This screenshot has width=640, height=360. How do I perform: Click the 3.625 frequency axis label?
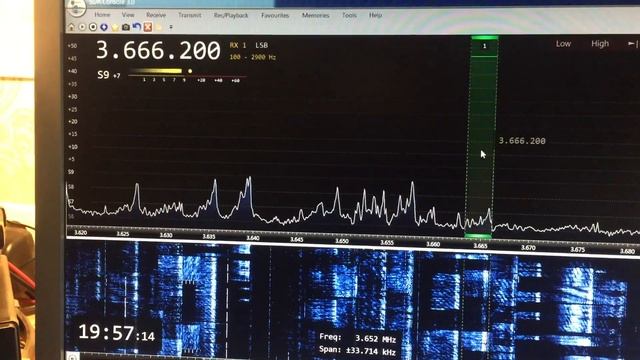pyautogui.click(x=123, y=234)
